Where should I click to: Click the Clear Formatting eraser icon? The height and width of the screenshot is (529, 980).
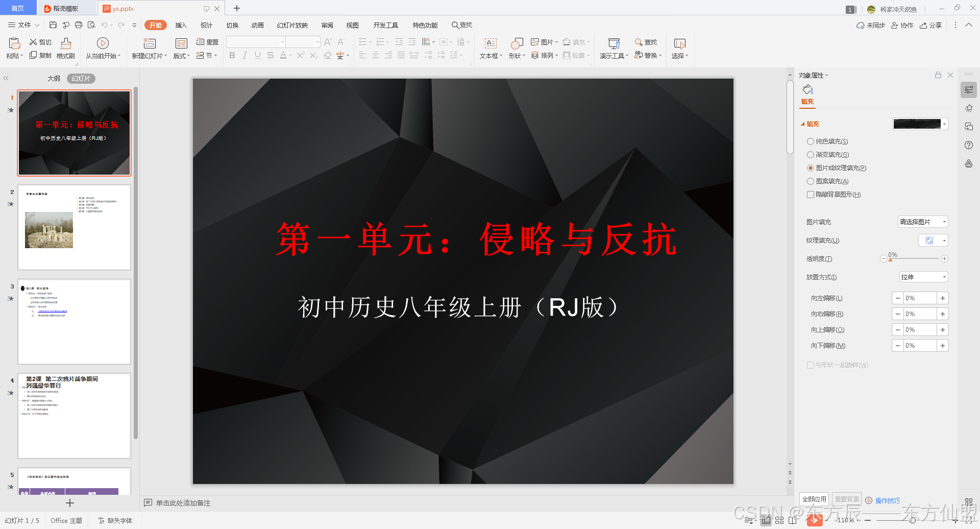328,55
